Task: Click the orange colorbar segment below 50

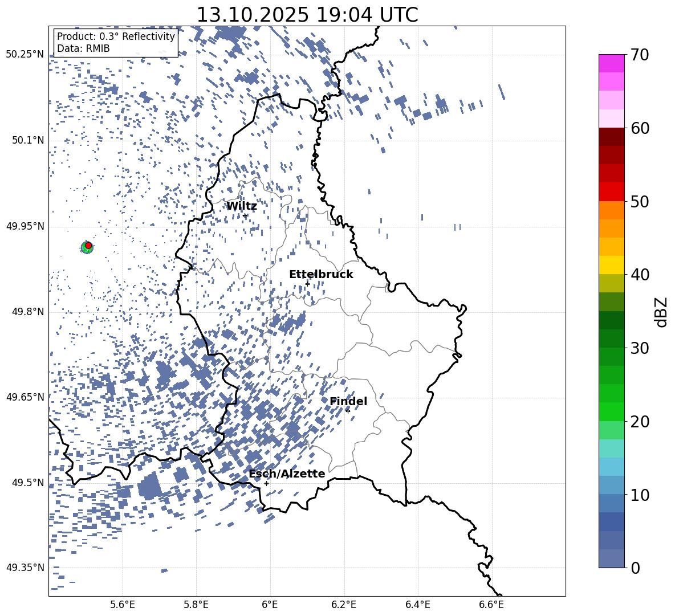Action: (x=612, y=210)
